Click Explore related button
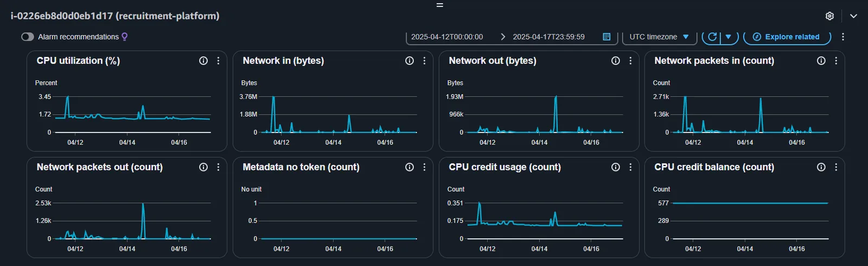Viewport: 868px width, 266px height. [787, 37]
